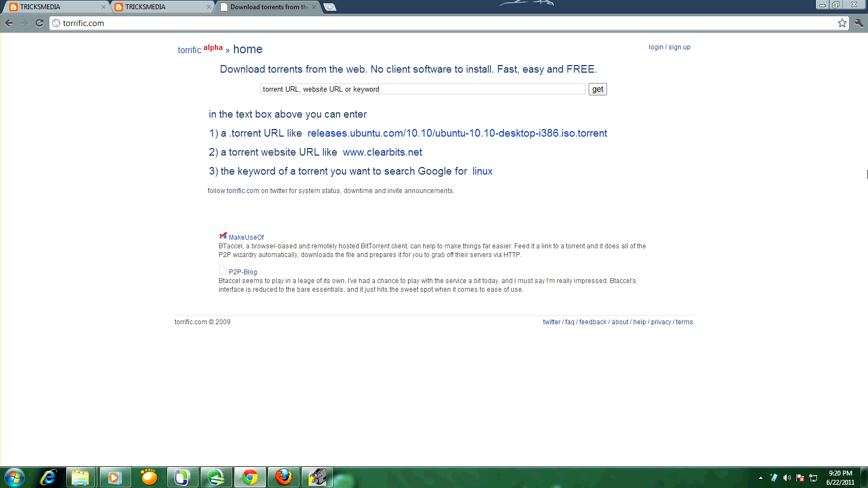Viewport: 868px width, 488px height.
Task: Open the help footer link
Action: (x=640, y=322)
